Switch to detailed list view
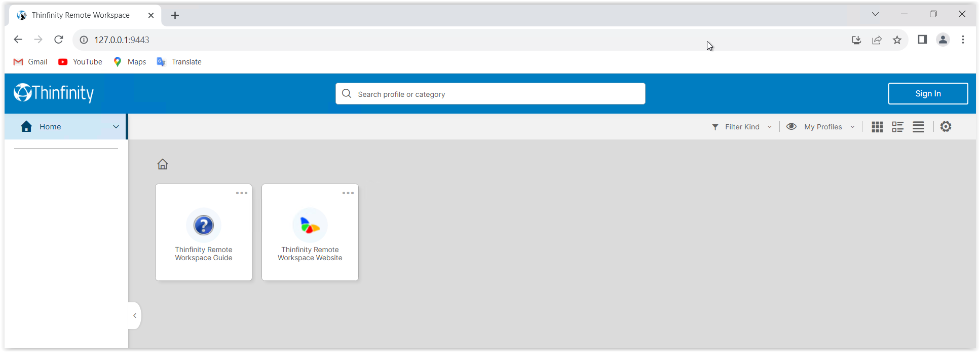 (898, 127)
